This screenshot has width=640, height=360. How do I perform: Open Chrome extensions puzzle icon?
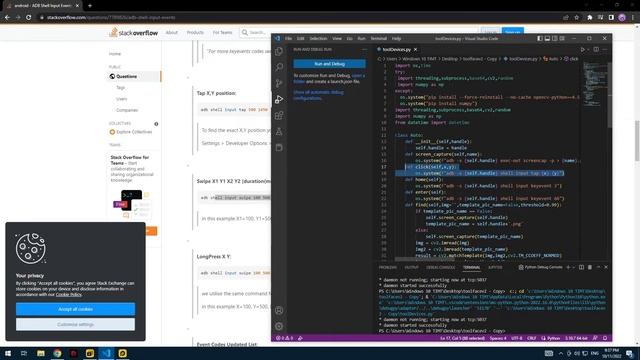pos(589,18)
